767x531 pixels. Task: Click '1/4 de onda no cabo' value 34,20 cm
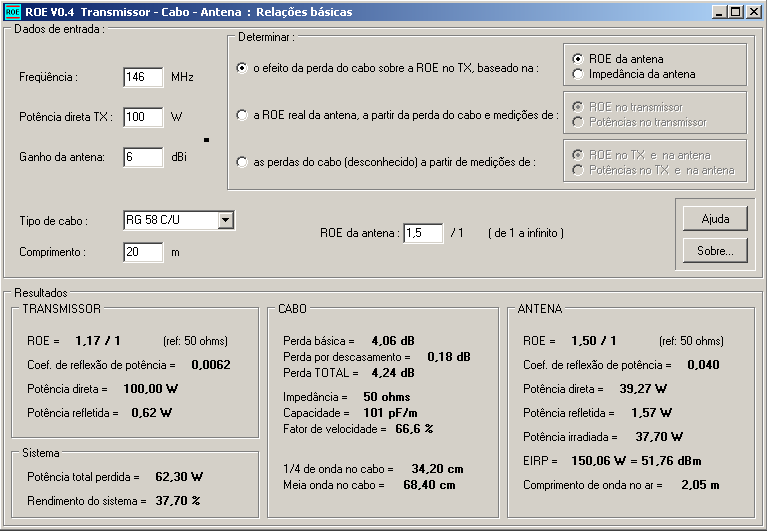tap(437, 469)
